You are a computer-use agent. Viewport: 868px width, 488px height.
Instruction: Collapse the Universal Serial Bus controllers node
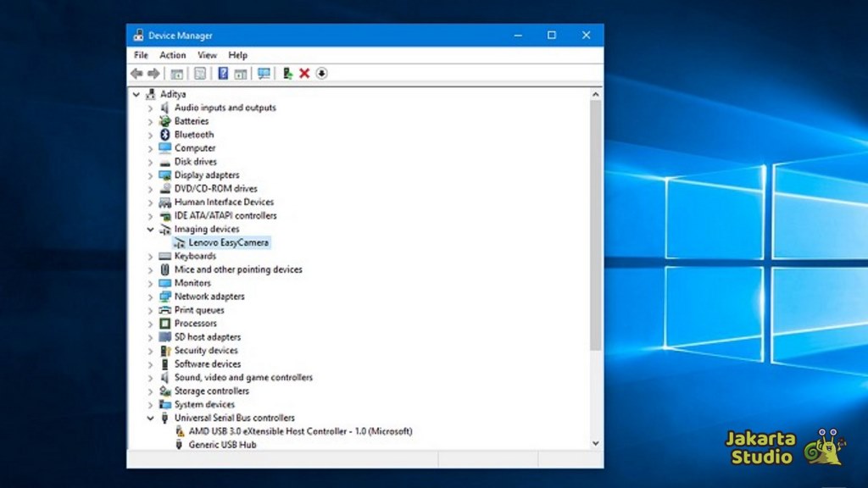[151, 419]
